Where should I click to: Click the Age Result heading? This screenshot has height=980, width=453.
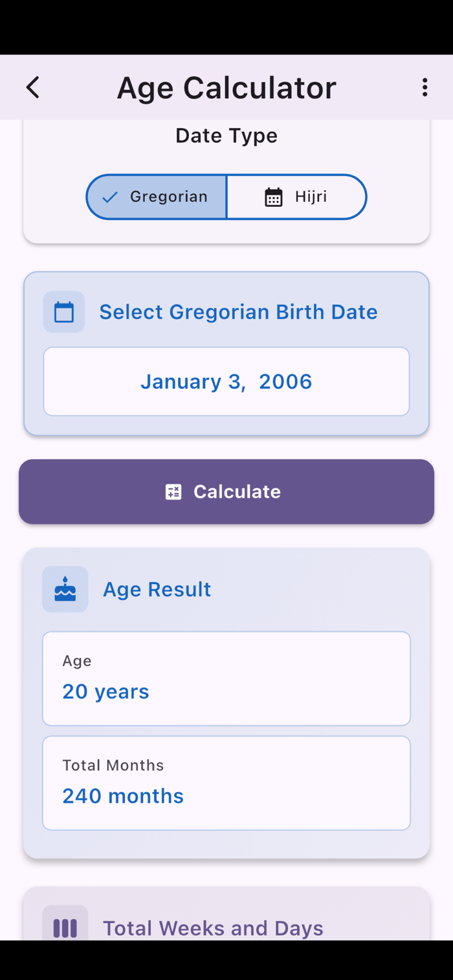[x=157, y=589]
